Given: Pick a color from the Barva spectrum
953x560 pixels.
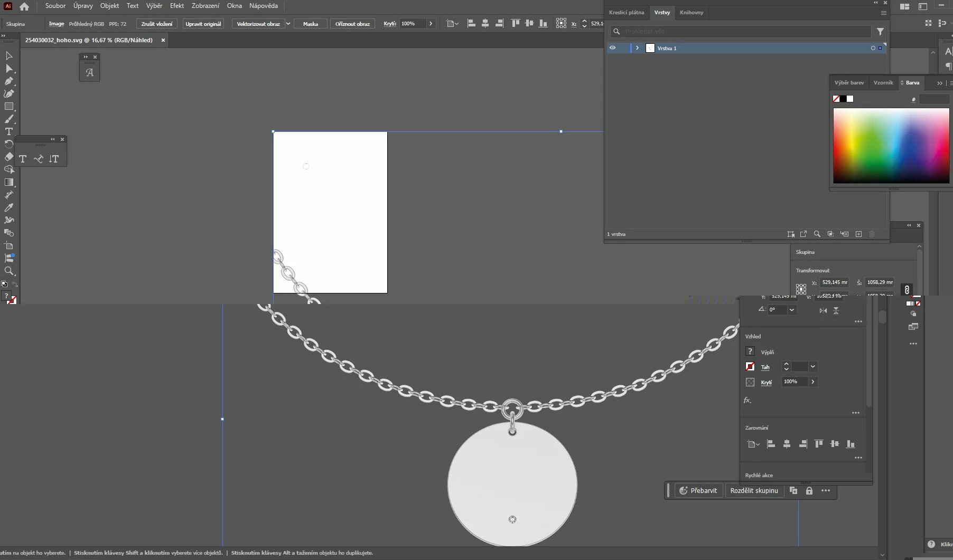Looking at the screenshot, I should tap(891, 146).
